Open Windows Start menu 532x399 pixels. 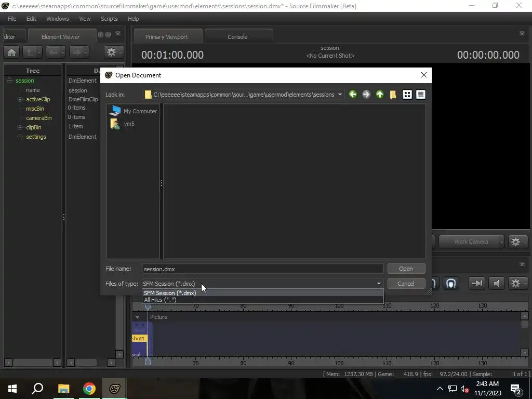[12, 389]
